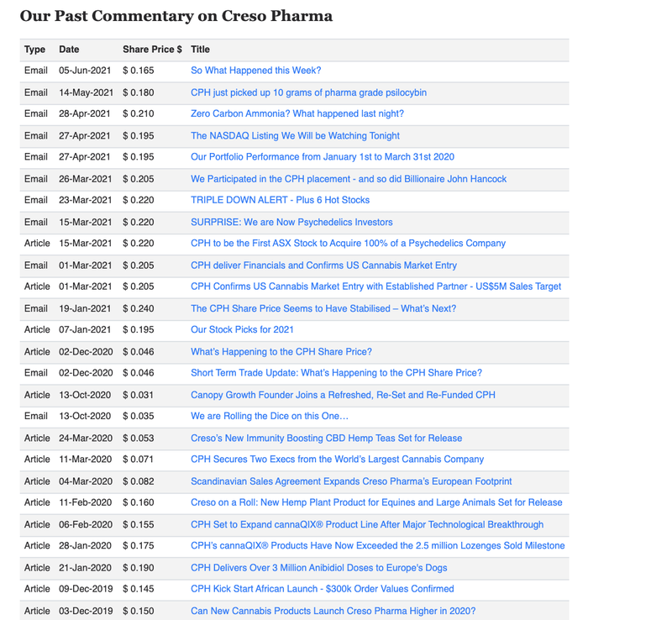This screenshot has width=672, height=620.
Task: Select the date cell '24-Mar-2020'
Action: point(86,439)
